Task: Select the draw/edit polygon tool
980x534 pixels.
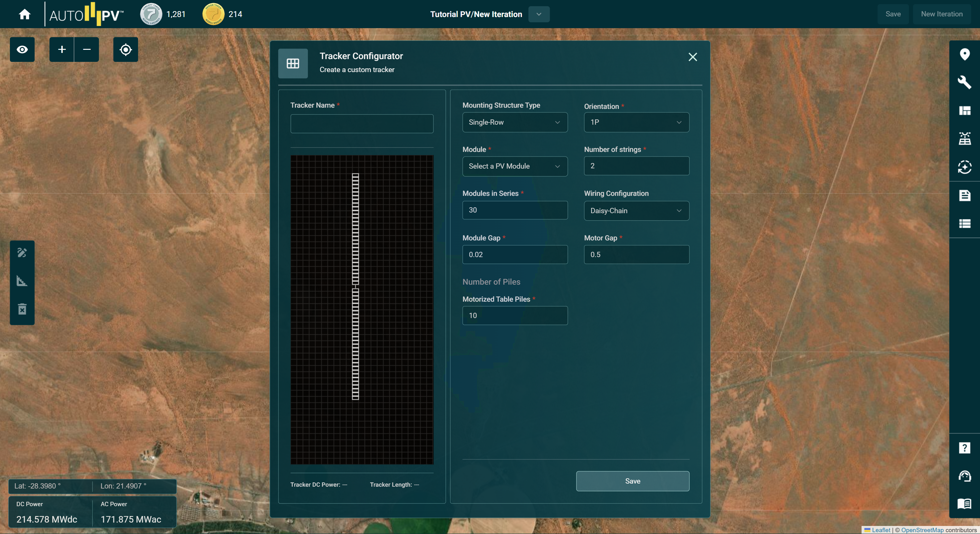Action: coord(22,253)
